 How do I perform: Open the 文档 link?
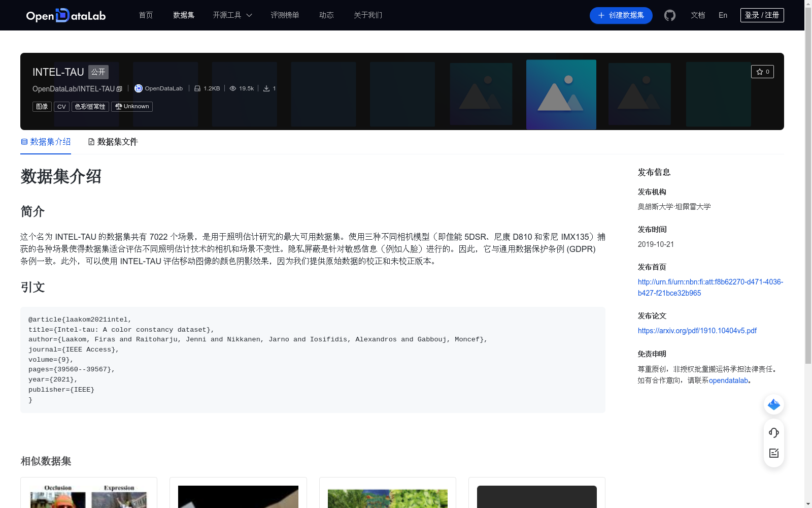pyautogui.click(x=698, y=15)
